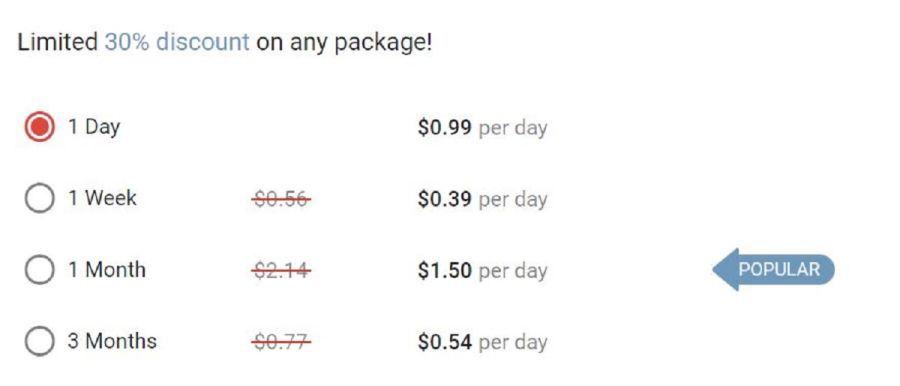Screen dimensions: 900x386
Task: Click the crossed-out $2.14 price
Action: point(281,270)
